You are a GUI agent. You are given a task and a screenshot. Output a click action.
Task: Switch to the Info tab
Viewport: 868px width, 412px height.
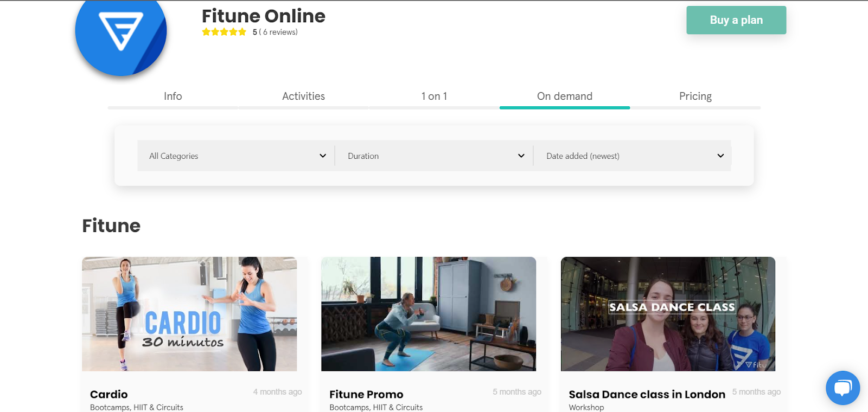tap(173, 96)
